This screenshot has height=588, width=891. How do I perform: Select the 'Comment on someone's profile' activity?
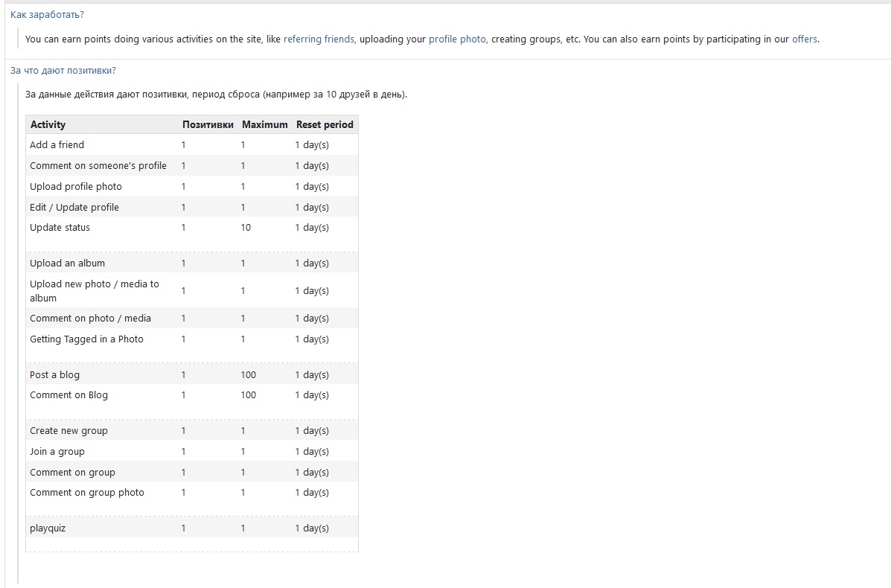(x=98, y=166)
